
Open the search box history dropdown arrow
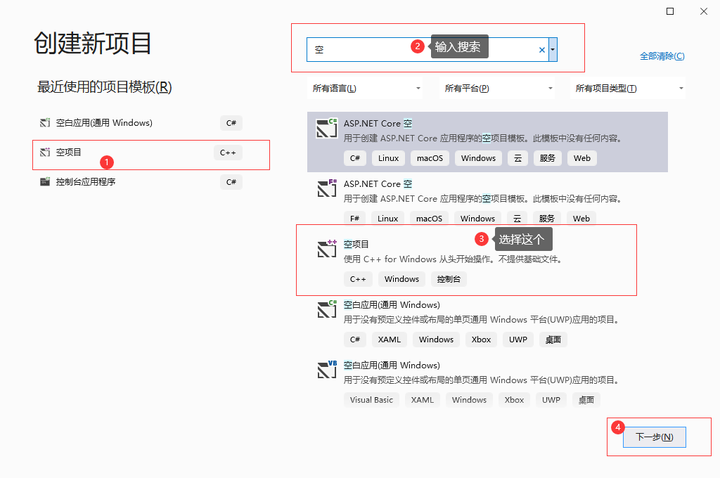click(x=553, y=50)
